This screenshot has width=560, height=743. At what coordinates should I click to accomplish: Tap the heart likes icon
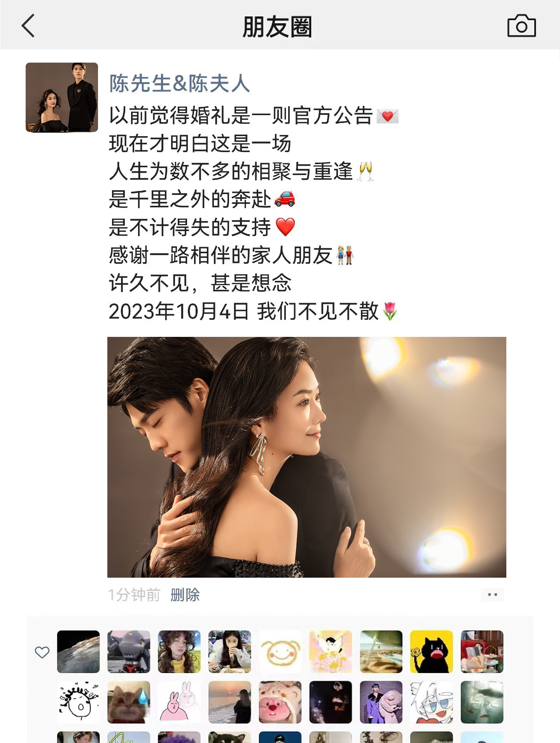coord(42,652)
